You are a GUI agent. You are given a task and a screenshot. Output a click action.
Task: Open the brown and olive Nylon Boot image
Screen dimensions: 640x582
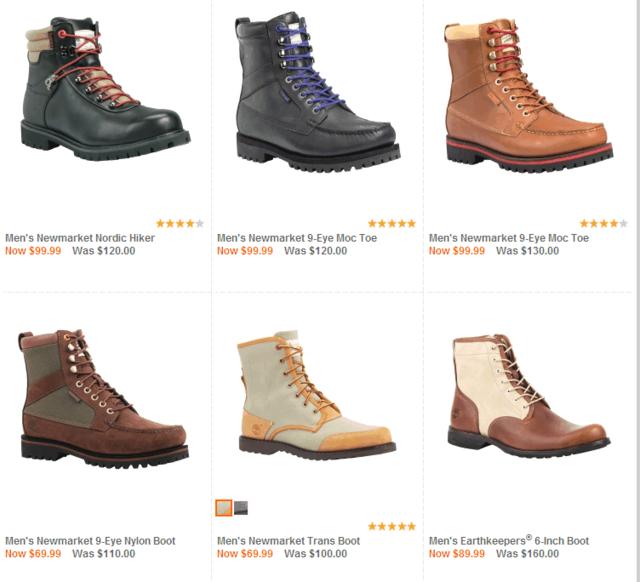click(x=104, y=399)
